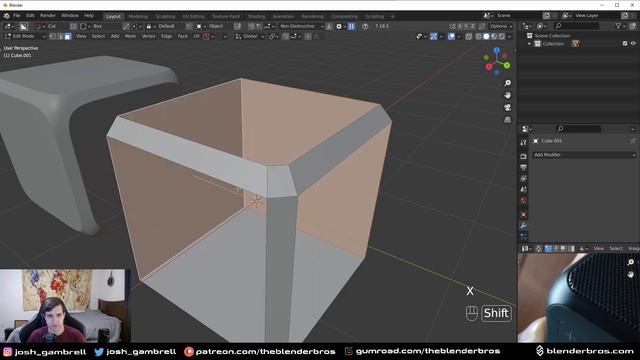Toggle X-ray mode icon
640x360 pixels.
point(469,36)
